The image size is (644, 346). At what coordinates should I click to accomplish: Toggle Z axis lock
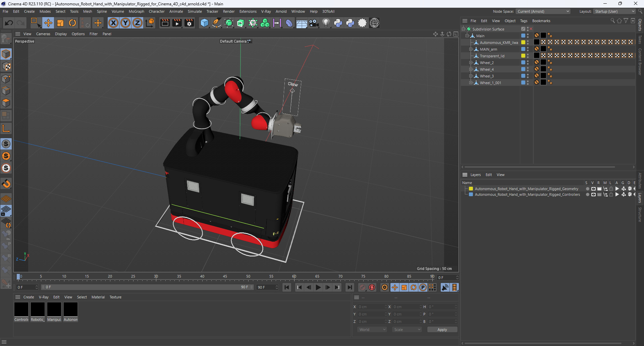pyautogui.click(x=138, y=23)
